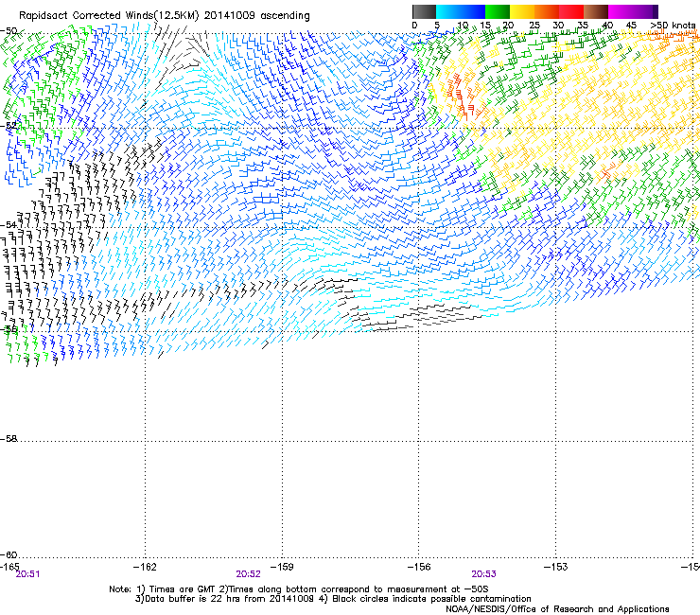
Task: Click the red 30-35 knots legend swatch
Action: point(571,11)
